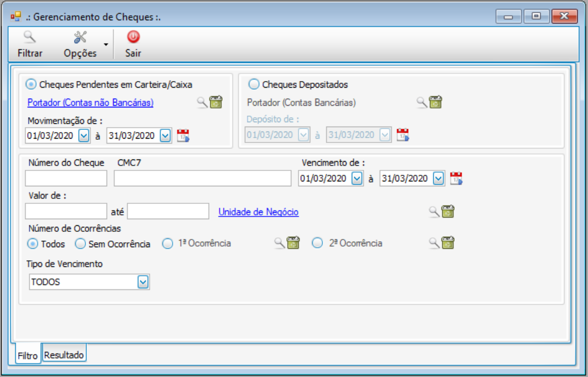Open Portador (Contas não Bancárias) link

coord(91,102)
